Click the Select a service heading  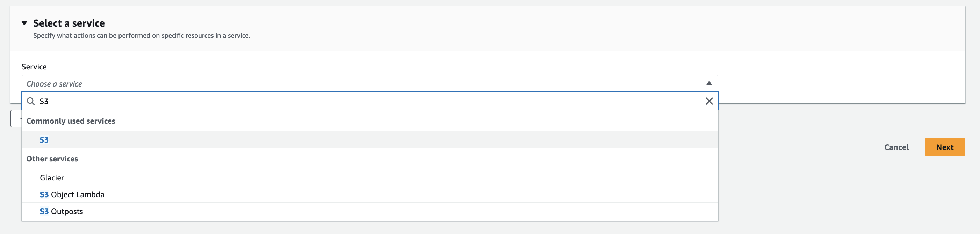coord(69,23)
